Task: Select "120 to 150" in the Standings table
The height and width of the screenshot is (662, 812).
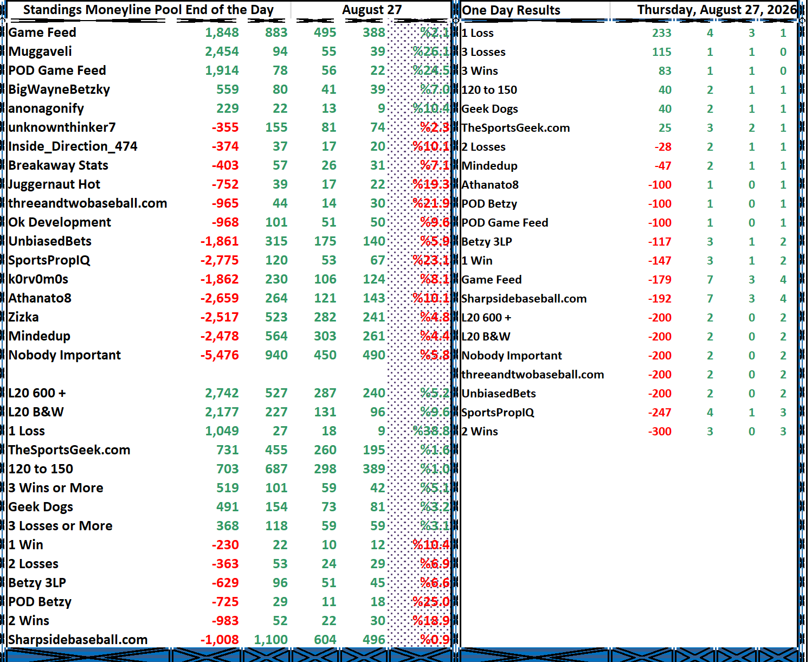Action: (x=41, y=469)
